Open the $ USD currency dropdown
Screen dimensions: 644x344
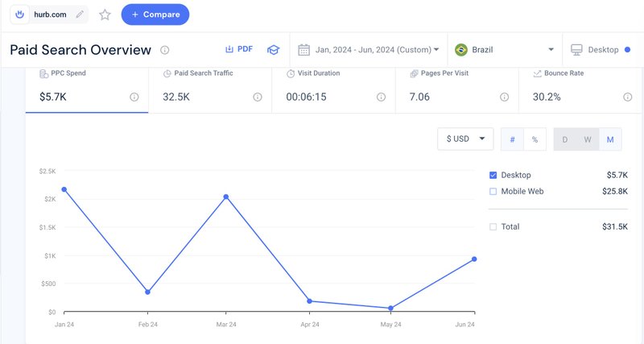(x=465, y=139)
